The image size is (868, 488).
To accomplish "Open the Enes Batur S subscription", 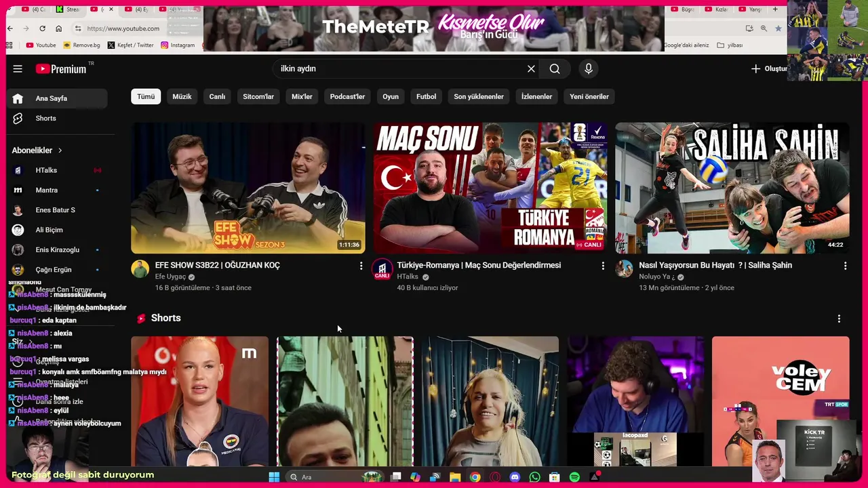I will [57, 210].
